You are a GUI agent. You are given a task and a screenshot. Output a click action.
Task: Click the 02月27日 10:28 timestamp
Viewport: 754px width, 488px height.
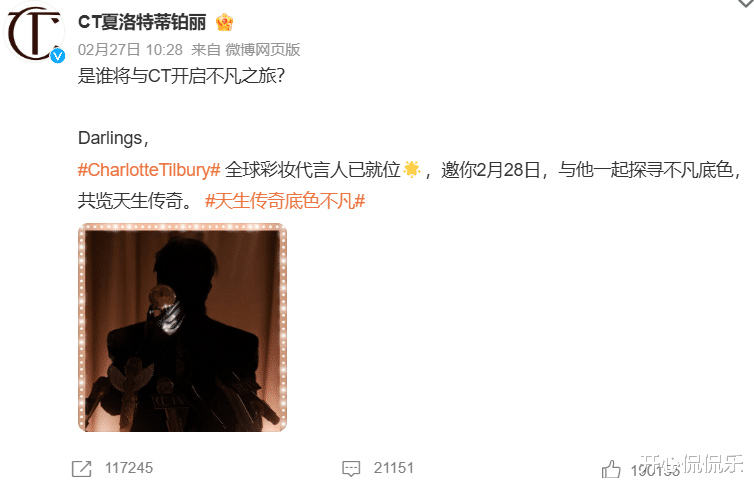click(130, 50)
